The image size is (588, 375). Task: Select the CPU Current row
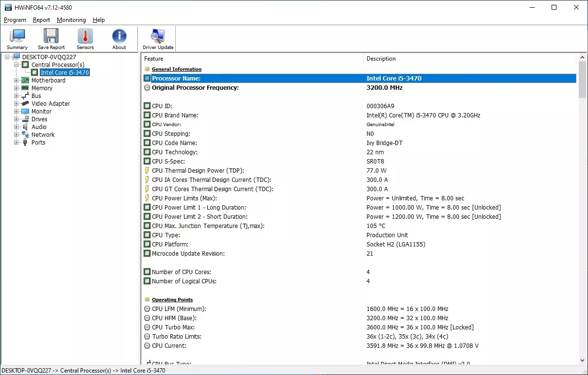click(x=359, y=346)
